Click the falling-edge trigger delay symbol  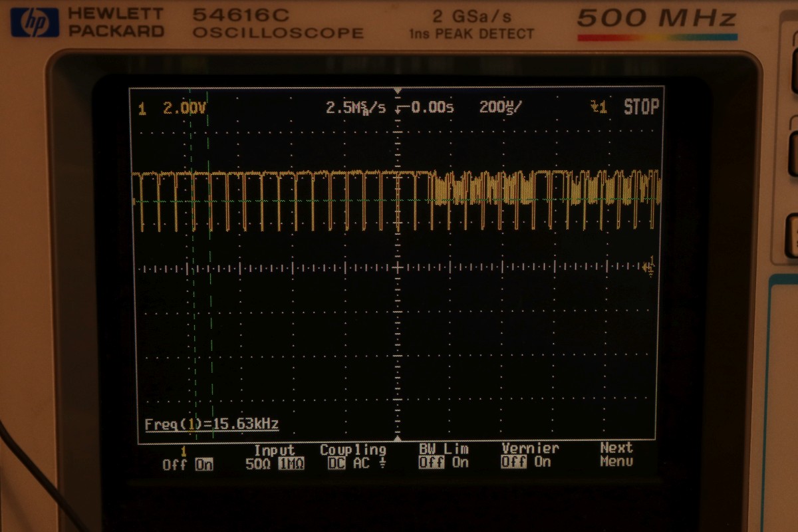(x=398, y=108)
